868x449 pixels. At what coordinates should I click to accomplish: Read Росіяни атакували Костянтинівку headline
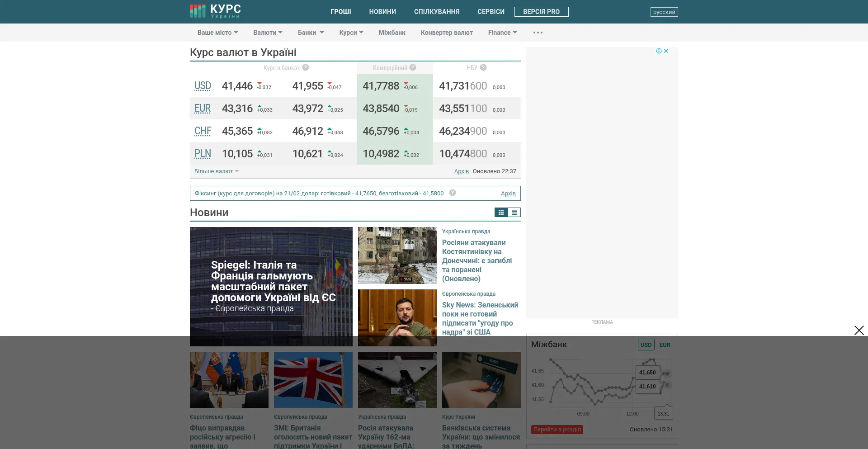(477, 260)
